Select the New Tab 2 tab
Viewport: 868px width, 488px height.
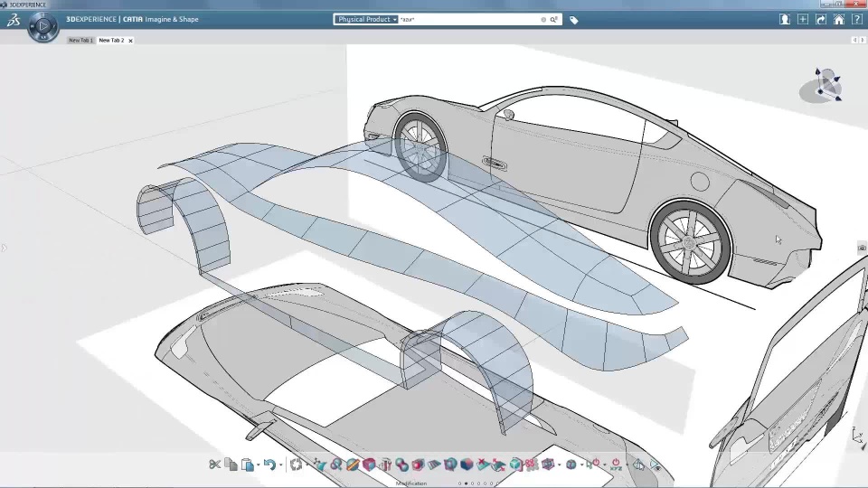pos(111,41)
